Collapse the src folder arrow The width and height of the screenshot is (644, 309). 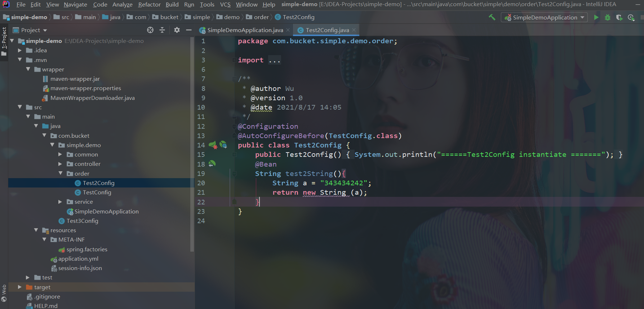point(20,107)
